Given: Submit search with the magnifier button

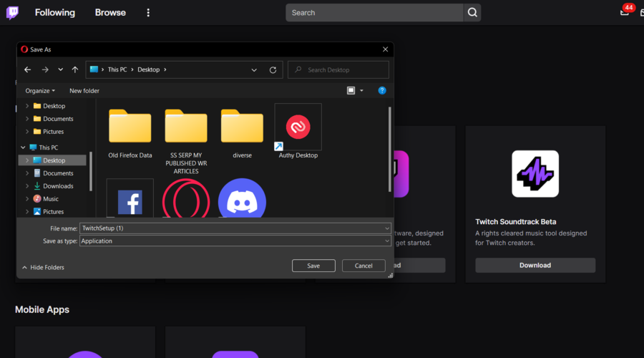Looking at the screenshot, I should tap(472, 13).
